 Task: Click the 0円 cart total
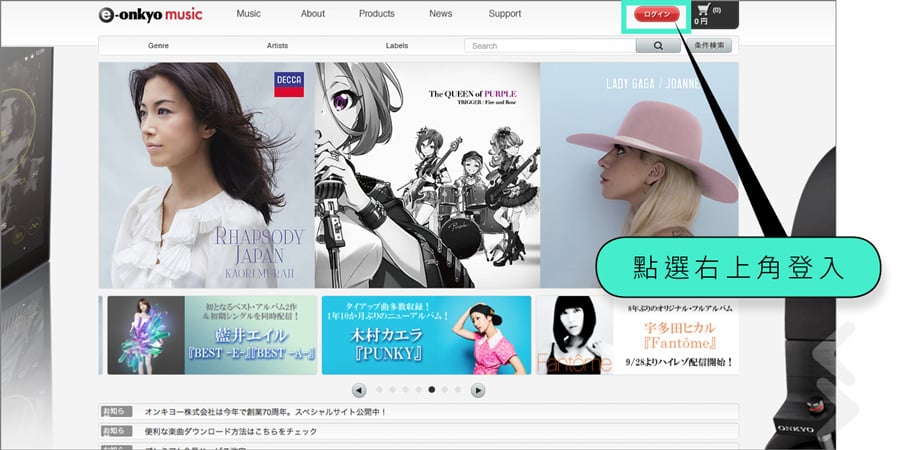tap(700, 22)
